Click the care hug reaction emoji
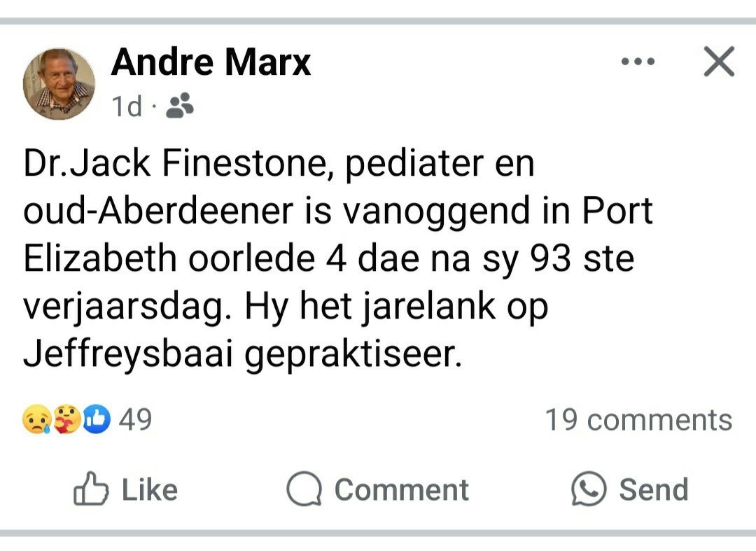 coord(67,420)
